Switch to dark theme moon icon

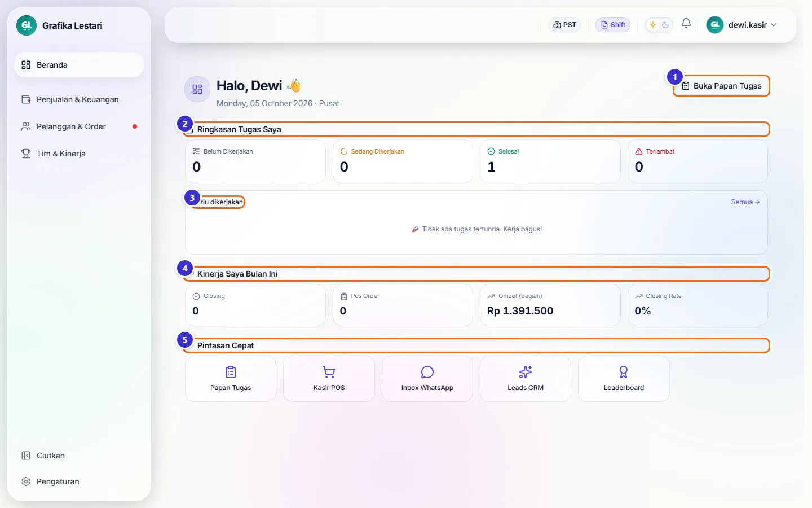click(x=665, y=25)
